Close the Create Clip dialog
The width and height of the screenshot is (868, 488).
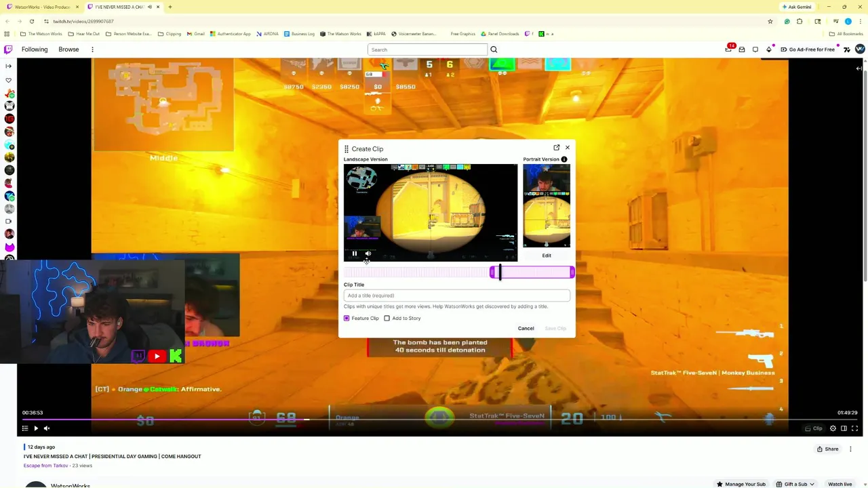pos(568,148)
